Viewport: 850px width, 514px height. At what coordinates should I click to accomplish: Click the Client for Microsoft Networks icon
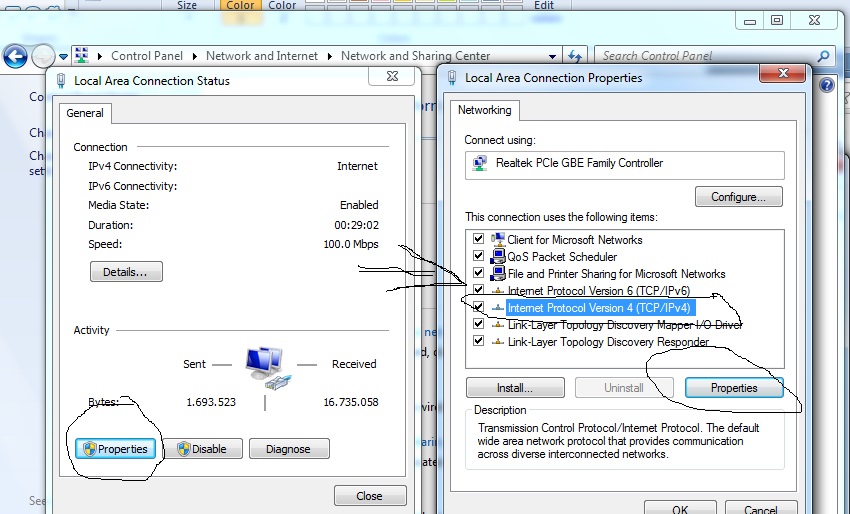(498, 239)
